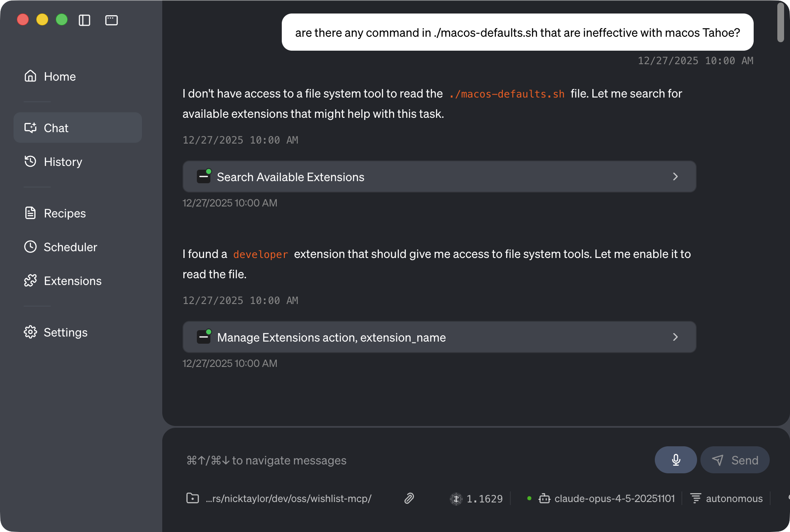Toggle the sidebar panel icon in titlebar
This screenshot has width=790, height=532.
tap(84, 20)
